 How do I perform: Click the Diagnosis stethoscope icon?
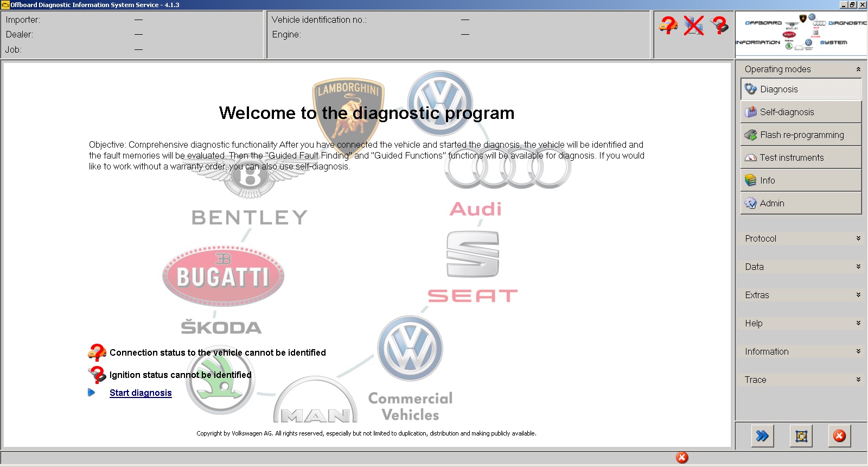751,89
